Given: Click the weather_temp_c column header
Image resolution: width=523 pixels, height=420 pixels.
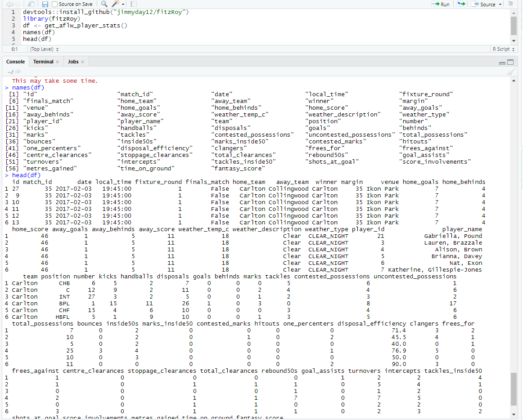Looking at the screenshot, I should pyautogui.click(x=204, y=229).
